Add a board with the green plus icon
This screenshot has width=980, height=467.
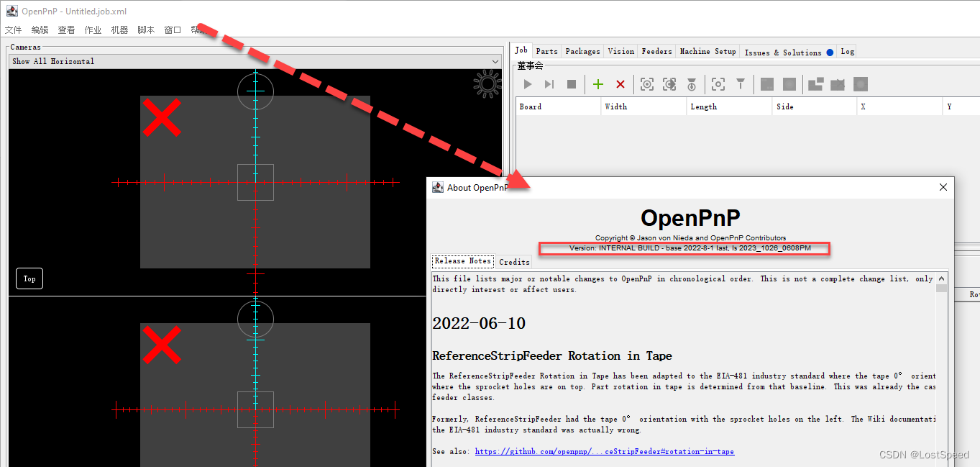click(x=598, y=84)
